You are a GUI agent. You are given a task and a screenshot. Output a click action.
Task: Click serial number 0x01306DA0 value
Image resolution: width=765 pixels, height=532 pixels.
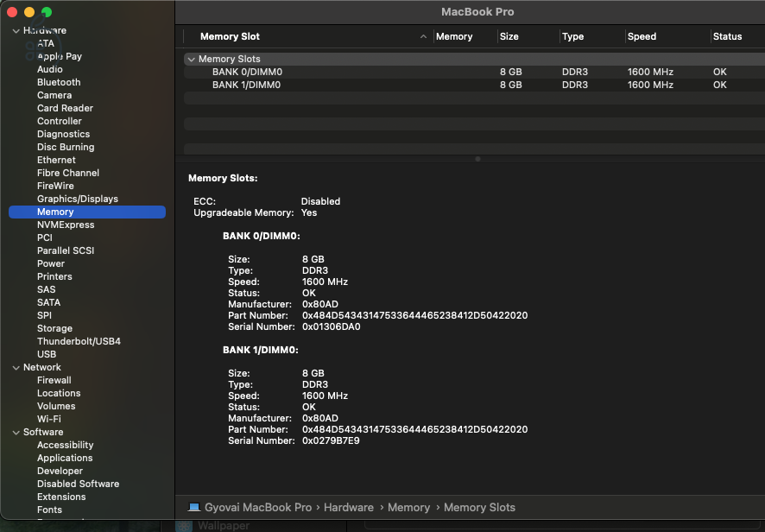pyautogui.click(x=332, y=327)
